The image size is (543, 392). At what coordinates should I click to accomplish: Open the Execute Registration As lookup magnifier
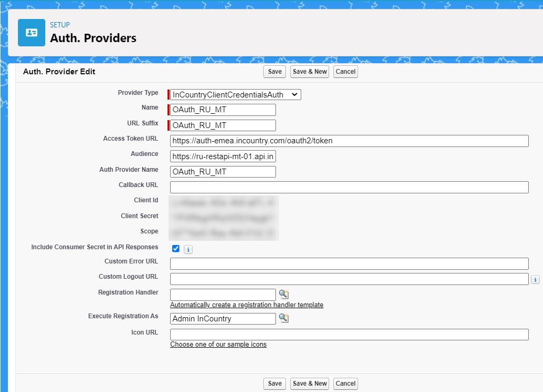coord(284,318)
